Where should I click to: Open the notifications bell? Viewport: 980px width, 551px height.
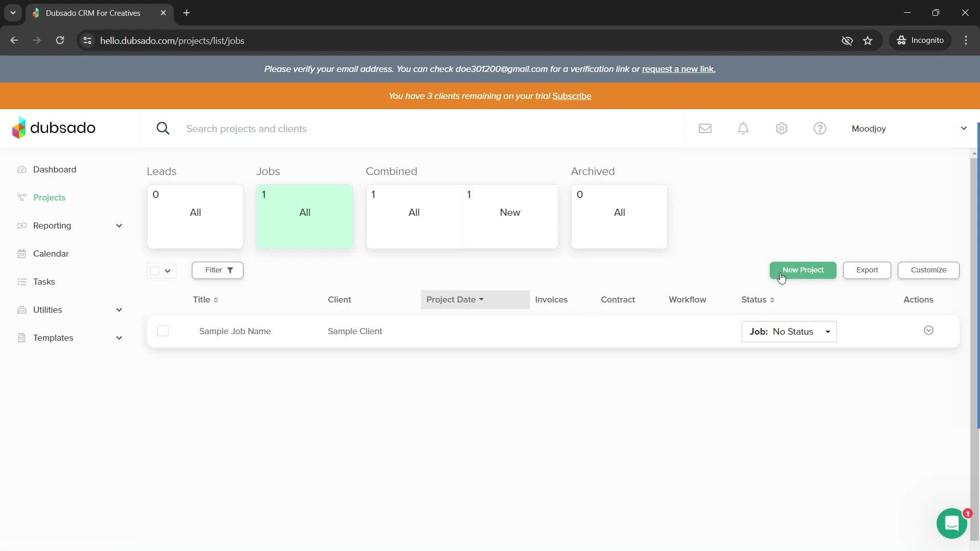[743, 129]
